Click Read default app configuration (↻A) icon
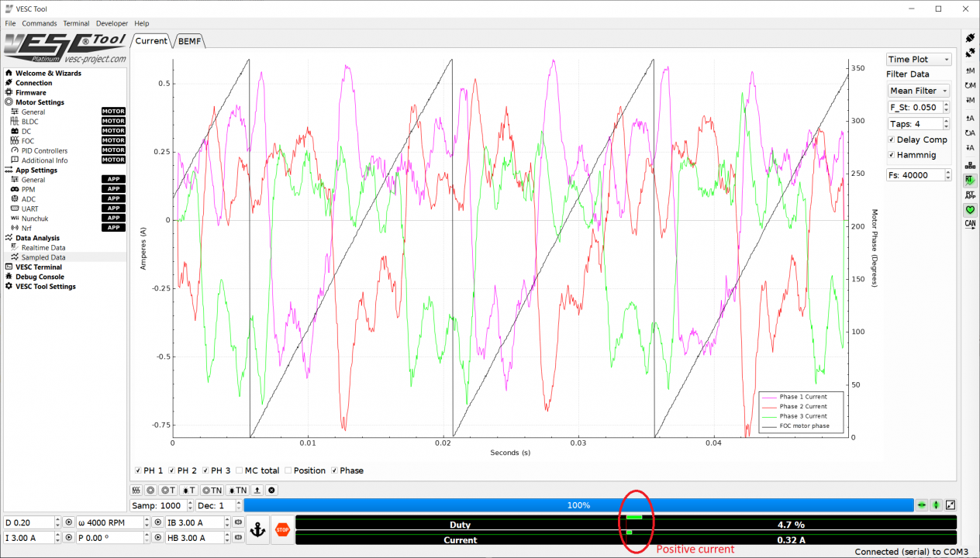Image resolution: width=980 pixels, height=558 pixels. pos(970,133)
